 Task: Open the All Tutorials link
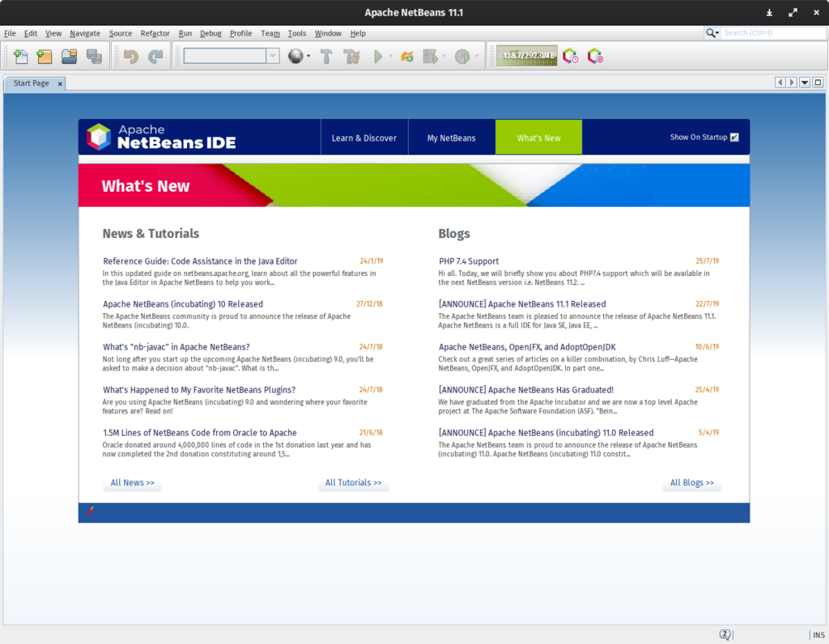(353, 483)
